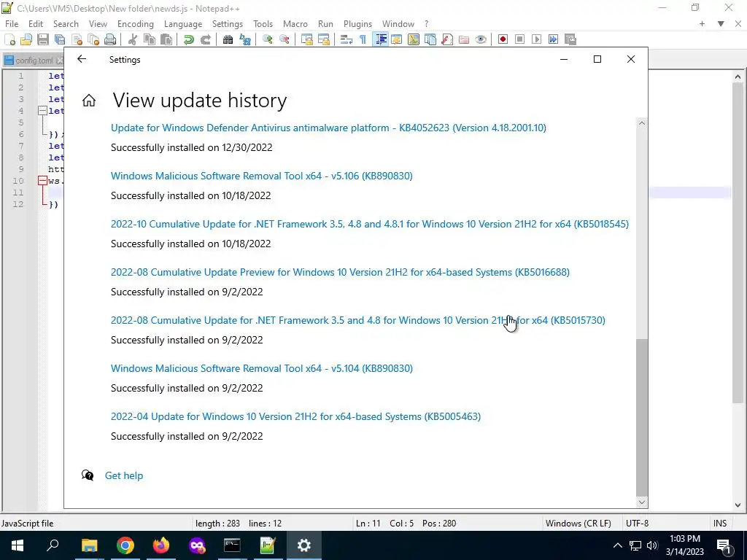
Task: Open the KB5016688 Cumulative Update Preview link
Action: 340,272
